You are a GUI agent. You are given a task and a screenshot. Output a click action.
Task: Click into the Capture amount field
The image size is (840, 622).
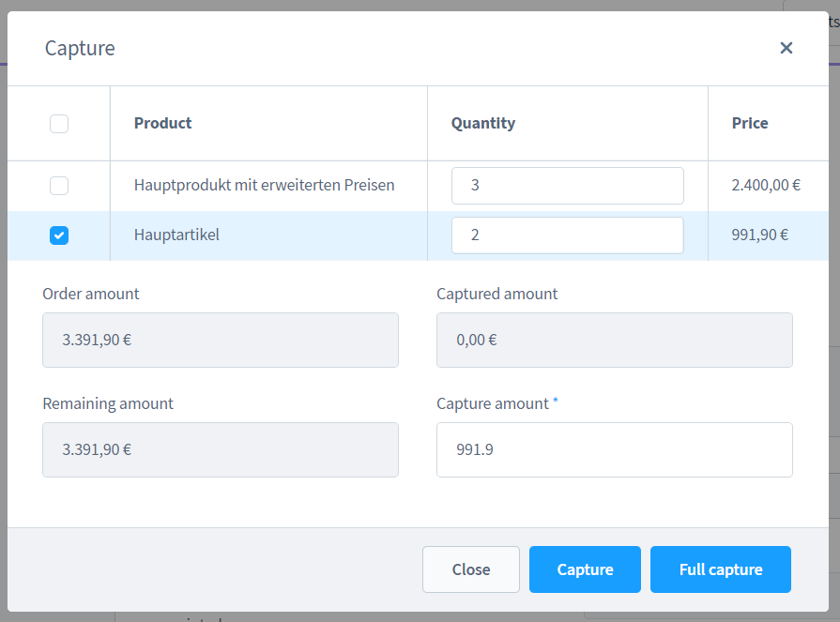click(615, 449)
